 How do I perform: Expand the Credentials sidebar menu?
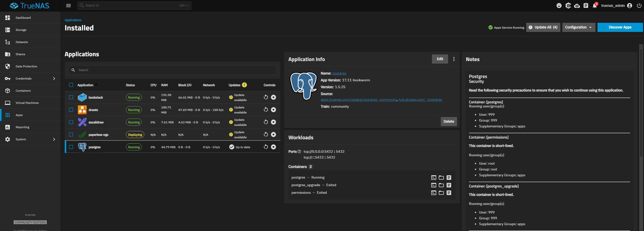[30, 79]
